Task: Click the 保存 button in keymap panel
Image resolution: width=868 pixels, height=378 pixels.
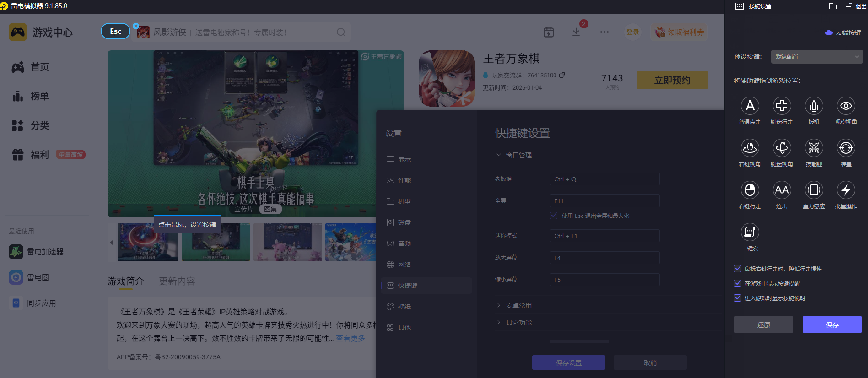Action: (832, 324)
